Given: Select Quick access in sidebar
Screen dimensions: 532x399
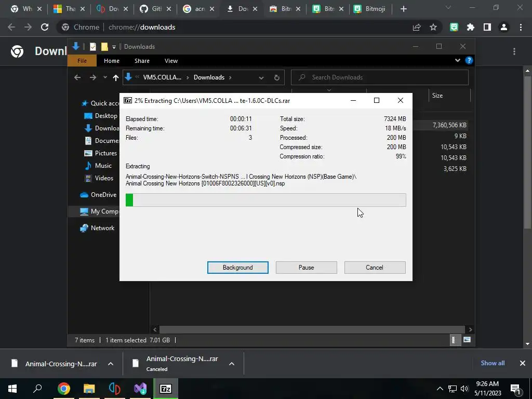Looking at the screenshot, I should tap(100, 103).
